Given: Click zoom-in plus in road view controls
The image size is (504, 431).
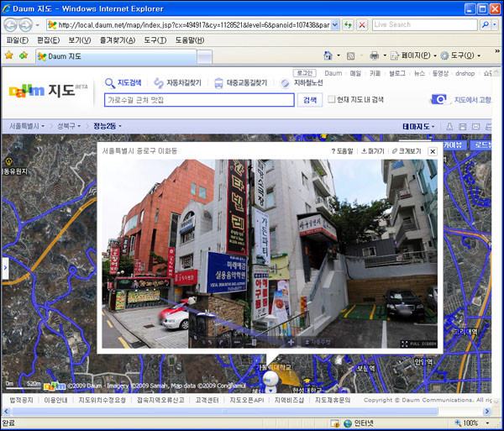Looking at the screenshot, I should pos(291,342).
